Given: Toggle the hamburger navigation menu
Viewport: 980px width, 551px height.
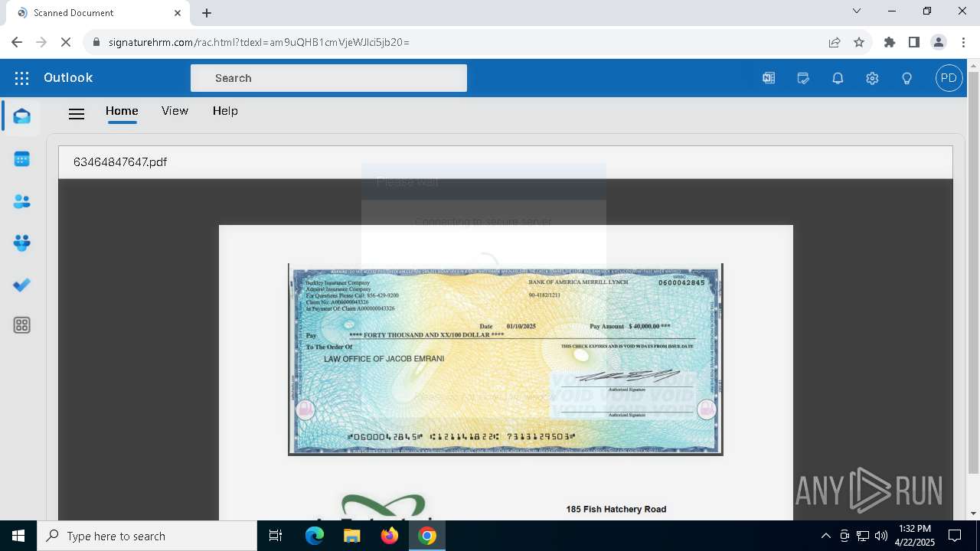Looking at the screenshot, I should [x=77, y=114].
